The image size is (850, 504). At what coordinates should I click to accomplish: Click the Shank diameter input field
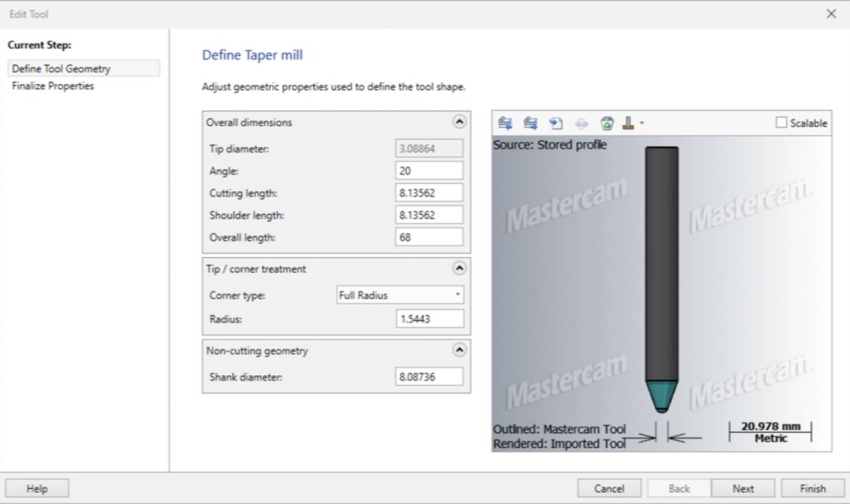click(429, 377)
